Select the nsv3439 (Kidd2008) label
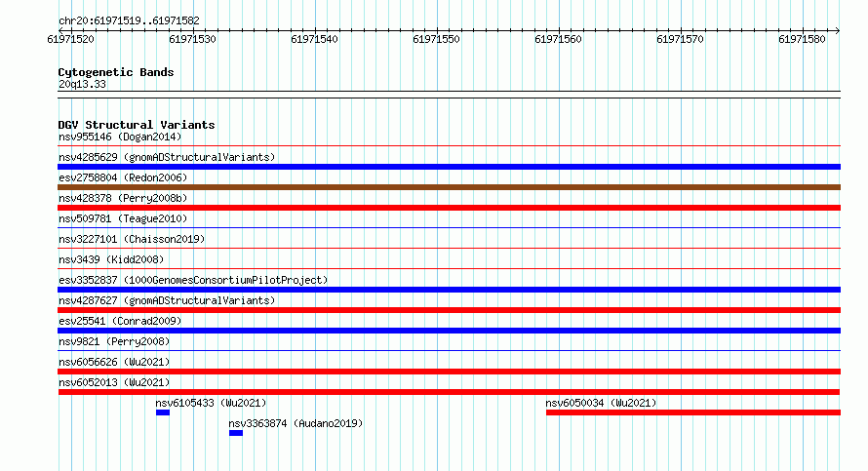868x471 pixels. [x=111, y=259]
